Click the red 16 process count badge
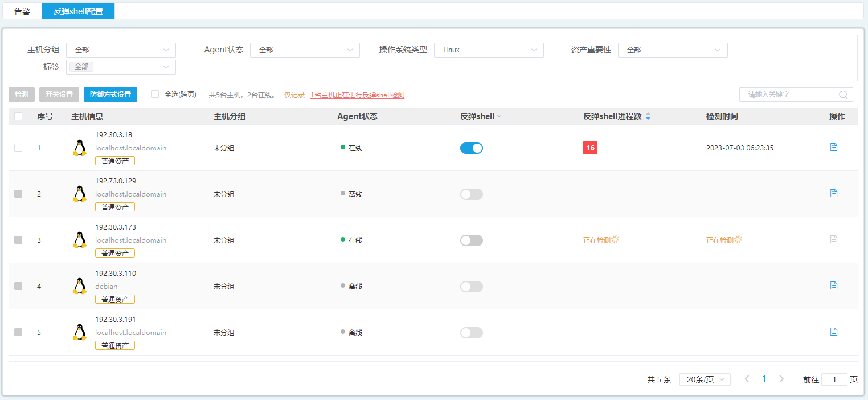 (x=590, y=148)
